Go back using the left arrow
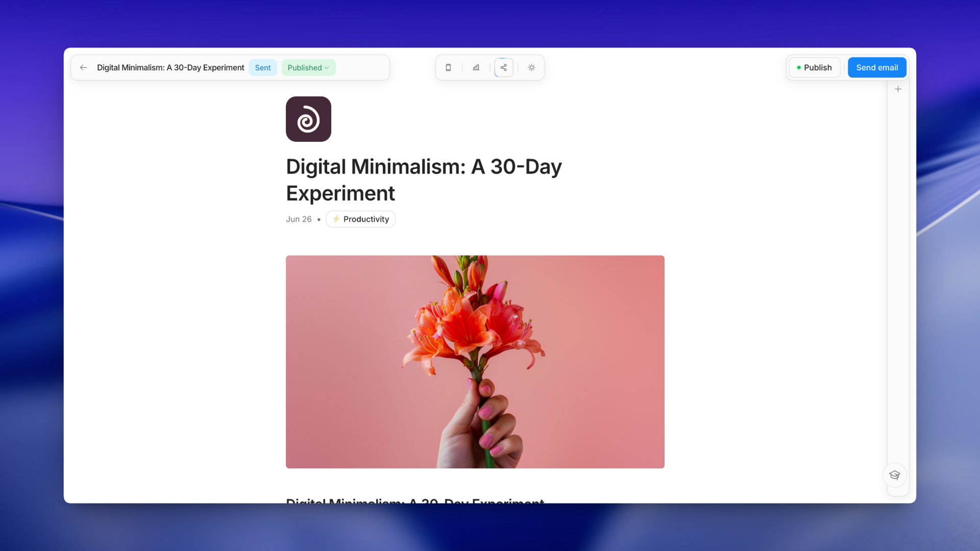The image size is (980, 551). point(83,67)
